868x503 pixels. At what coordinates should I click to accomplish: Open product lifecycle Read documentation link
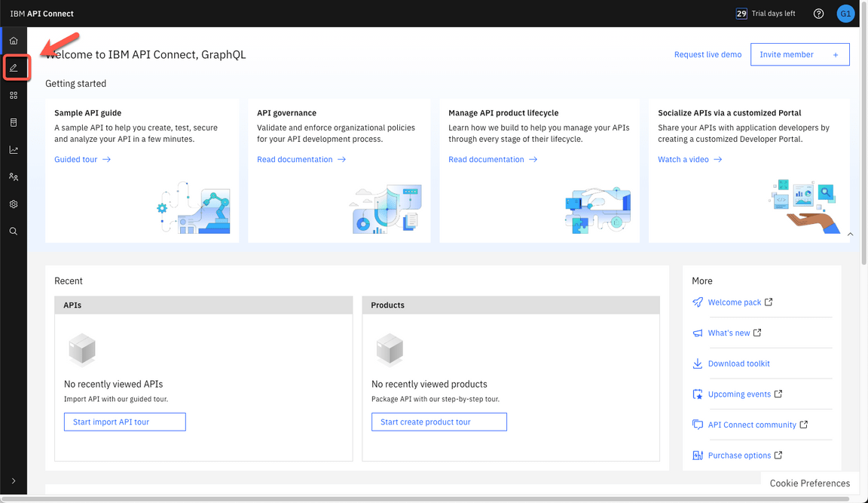point(493,159)
